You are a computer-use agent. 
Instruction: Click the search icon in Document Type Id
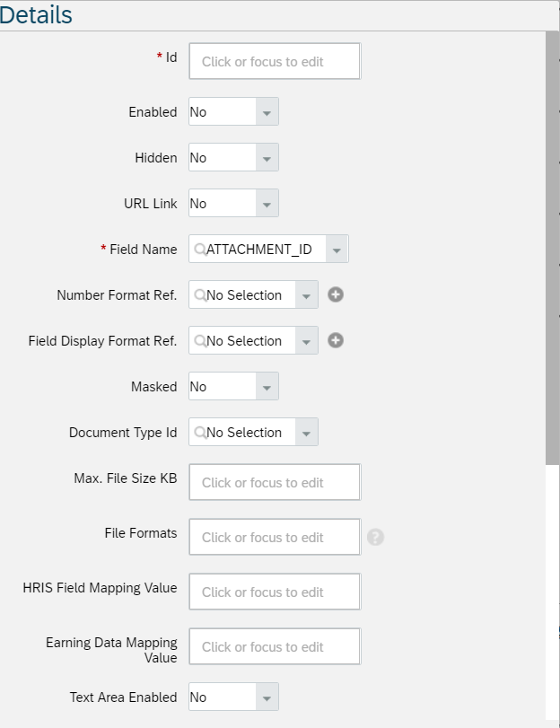click(199, 433)
